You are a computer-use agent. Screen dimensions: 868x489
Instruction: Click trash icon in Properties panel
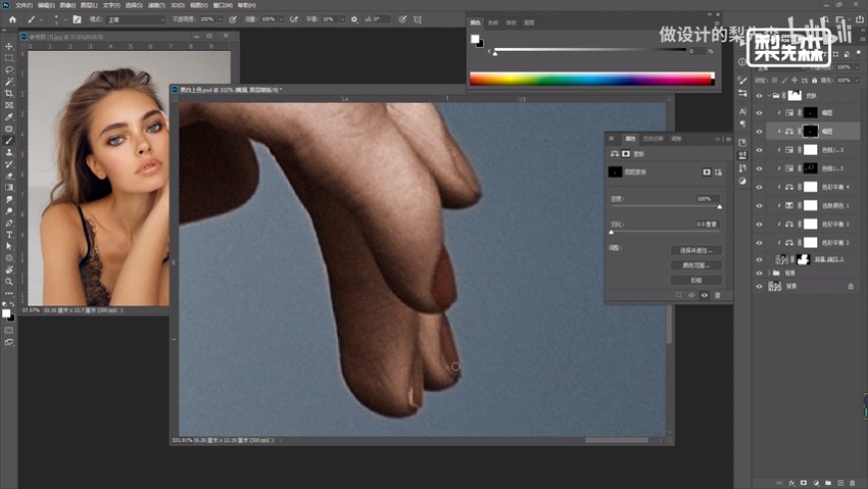click(x=716, y=295)
